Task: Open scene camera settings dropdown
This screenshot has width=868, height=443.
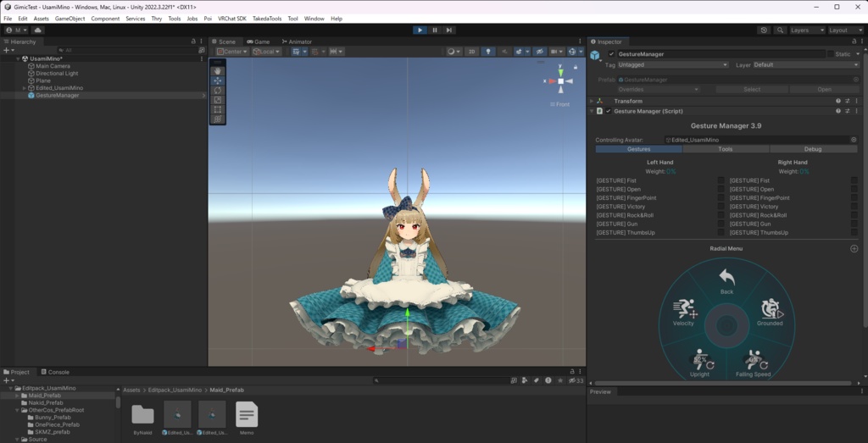Action: (556, 52)
